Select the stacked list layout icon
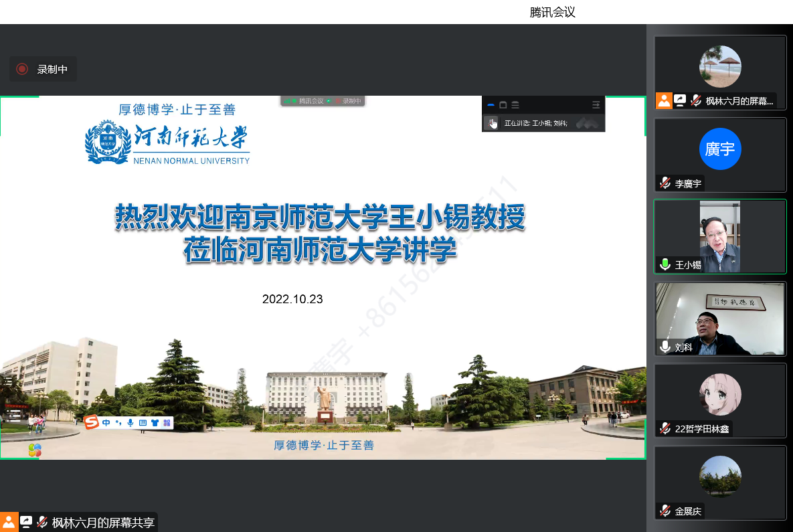Screen dimensions: 793x532 coord(515,105)
